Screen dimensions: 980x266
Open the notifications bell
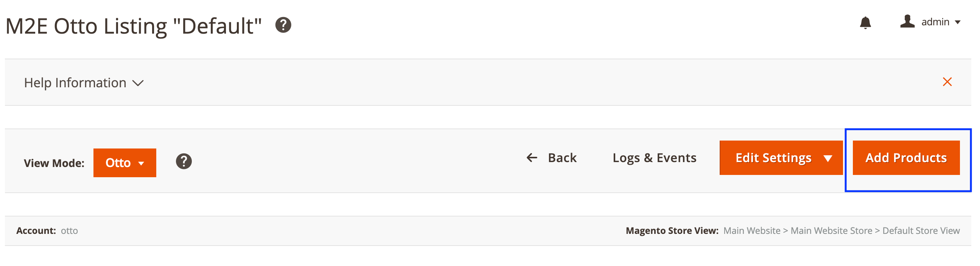865,23
